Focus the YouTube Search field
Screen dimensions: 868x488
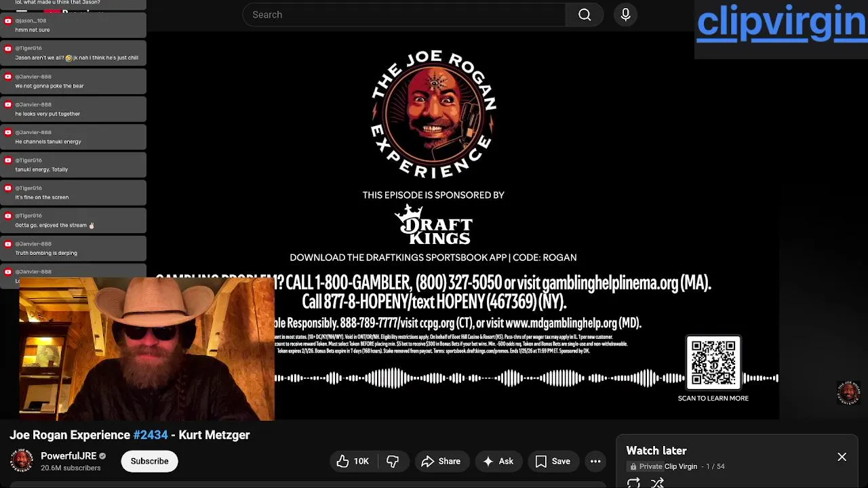click(404, 14)
